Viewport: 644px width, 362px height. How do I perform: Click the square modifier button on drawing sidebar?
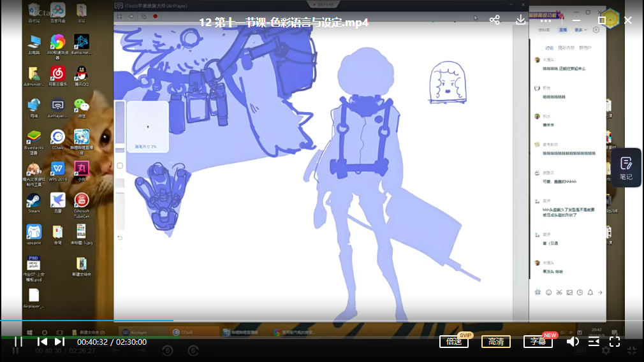click(x=120, y=166)
